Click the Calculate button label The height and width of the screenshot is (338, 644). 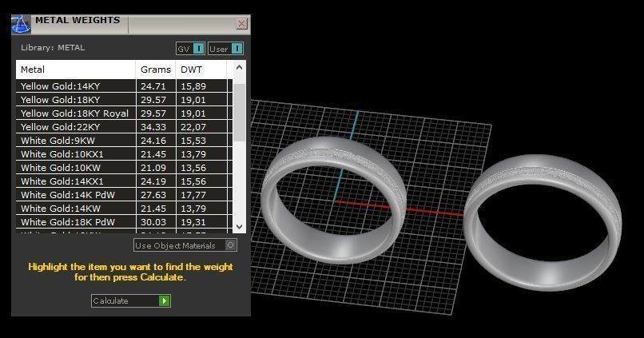tap(110, 300)
